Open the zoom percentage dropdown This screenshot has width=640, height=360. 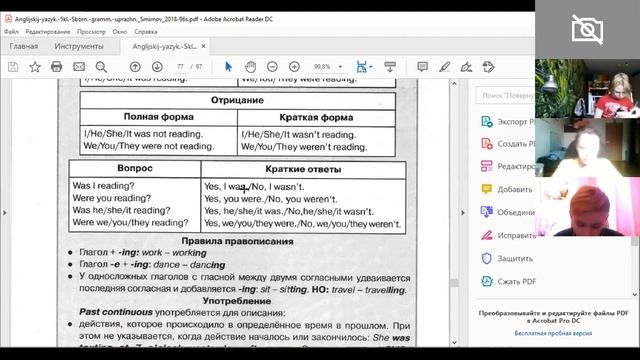(x=340, y=67)
